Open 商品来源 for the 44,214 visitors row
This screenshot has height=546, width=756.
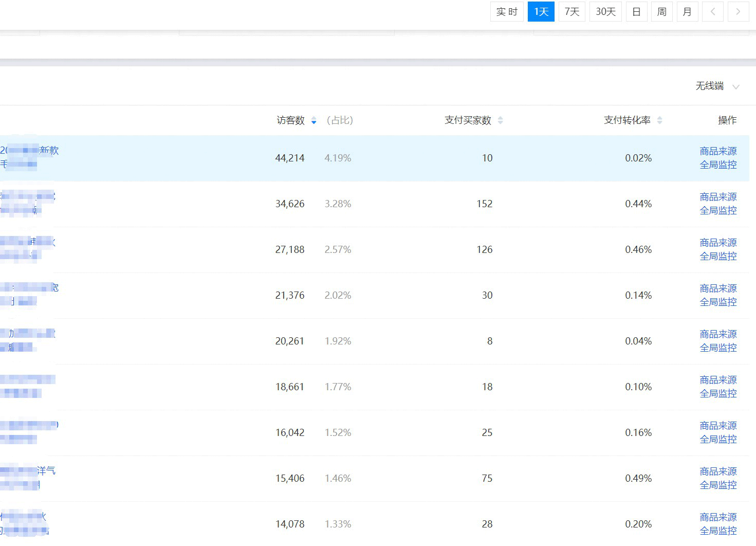[x=718, y=151]
